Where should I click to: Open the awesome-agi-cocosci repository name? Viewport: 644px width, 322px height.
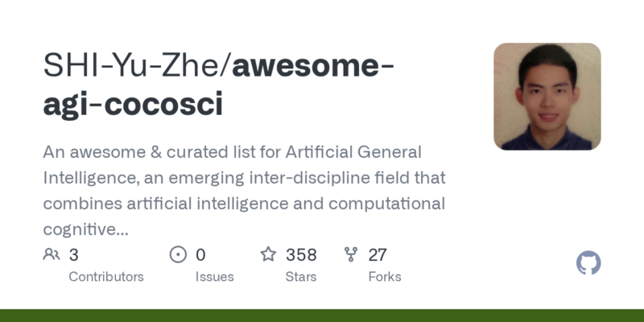point(217,85)
